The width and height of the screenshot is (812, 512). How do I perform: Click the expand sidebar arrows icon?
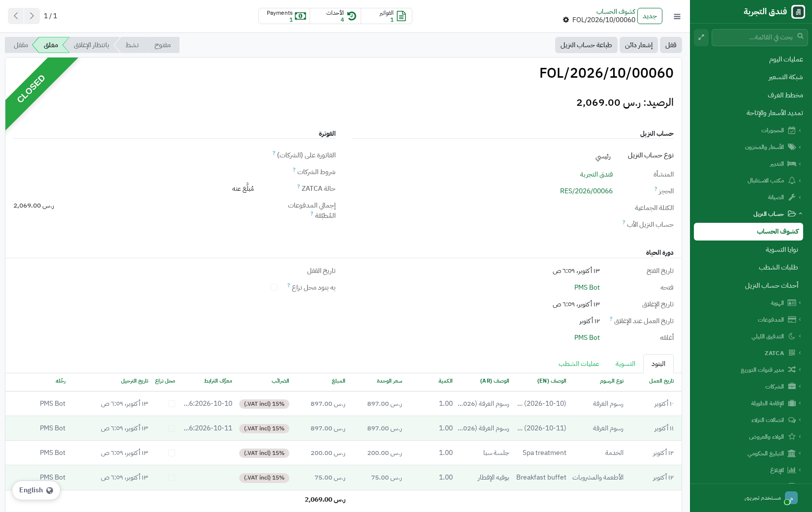(x=701, y=37)
